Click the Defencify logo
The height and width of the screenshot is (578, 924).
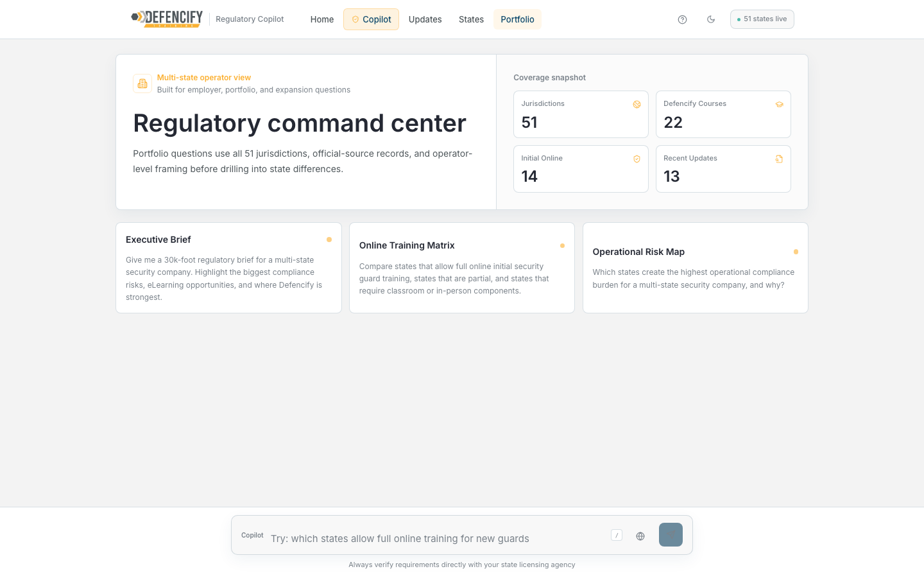(x=167, y=19)
